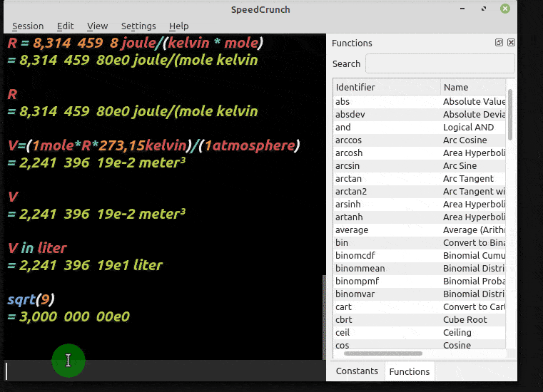The width and height of the screenshot is (543, 392).
Task: Select the 'binomvar' function row
Action: coord(420,294)
